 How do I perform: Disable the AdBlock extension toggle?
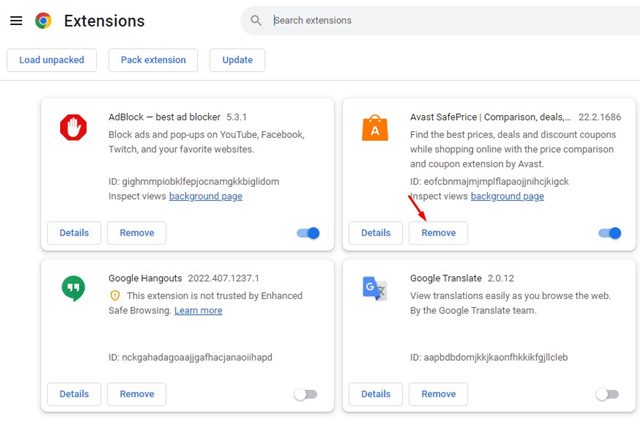coord(308,233)
